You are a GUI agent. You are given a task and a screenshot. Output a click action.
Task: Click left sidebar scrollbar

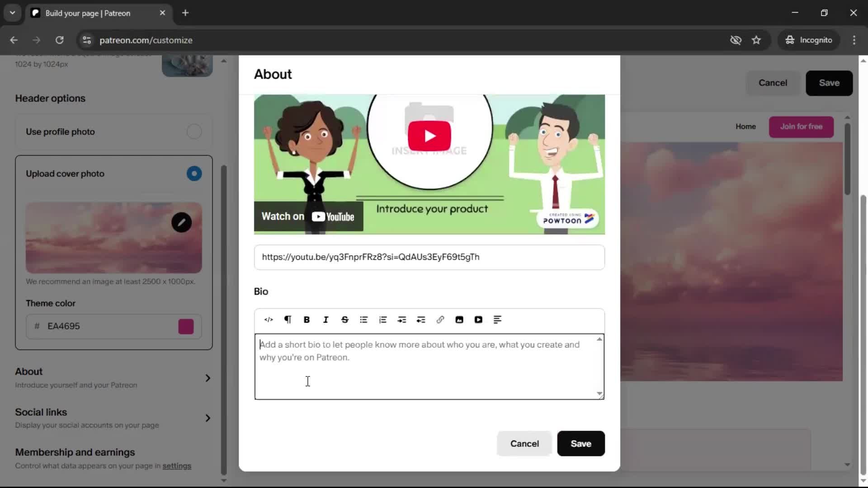223,319
